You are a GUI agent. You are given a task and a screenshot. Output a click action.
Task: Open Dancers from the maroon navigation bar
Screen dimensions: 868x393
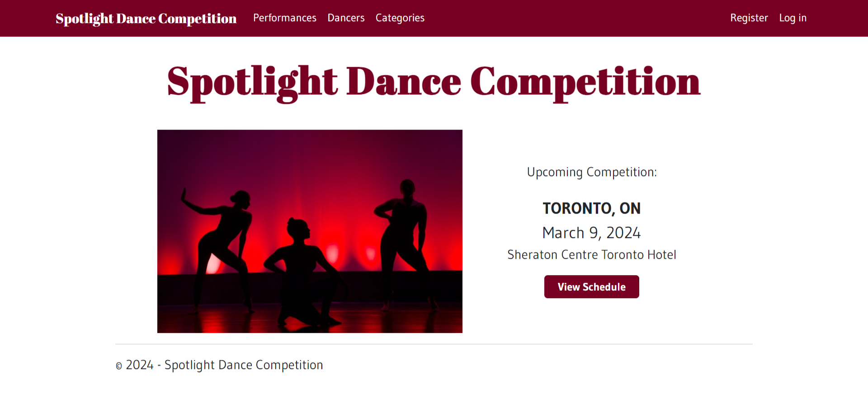[x=346, y=18]
